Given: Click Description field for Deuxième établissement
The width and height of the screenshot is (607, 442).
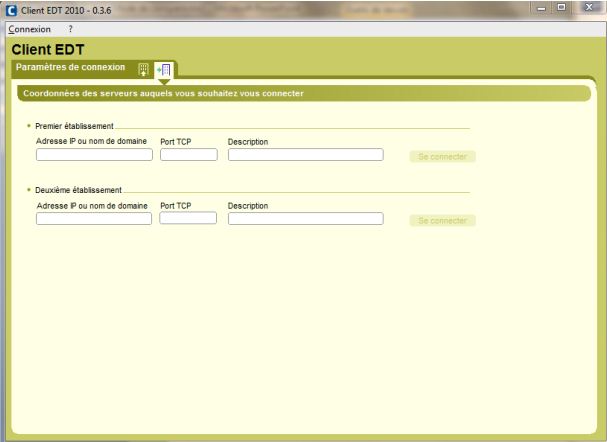Looking at the screenshot, I should coord(305,219).
